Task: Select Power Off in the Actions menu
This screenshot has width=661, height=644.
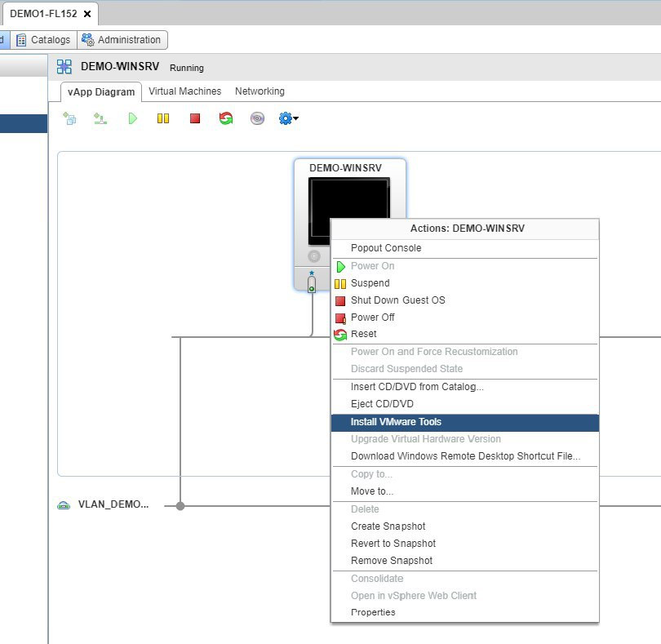Action: pyautogui.click(x=465, y=318)
